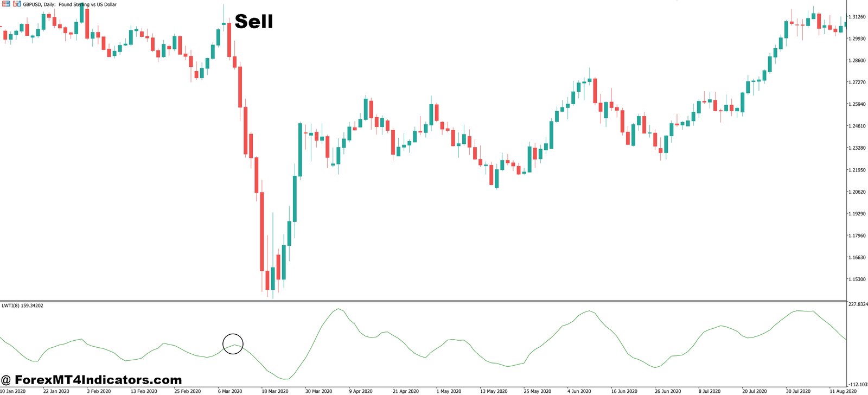Select the LWTI(8) indicator label
868x395 pixels.
pos(22,305)
